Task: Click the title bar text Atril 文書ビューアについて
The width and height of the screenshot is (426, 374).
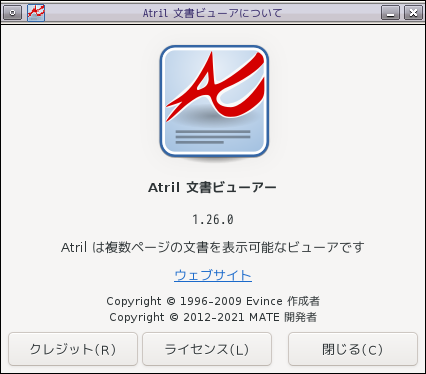Action: coord(212,13)
